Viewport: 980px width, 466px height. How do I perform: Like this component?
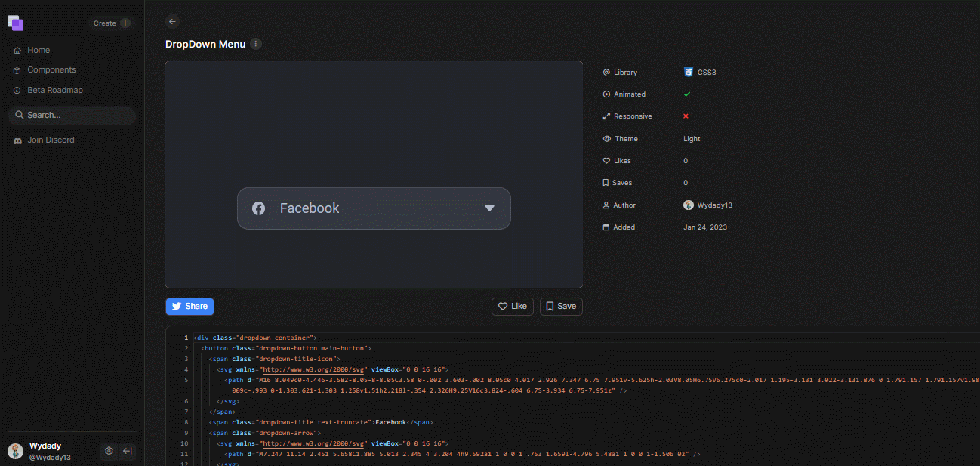point(513,306)
